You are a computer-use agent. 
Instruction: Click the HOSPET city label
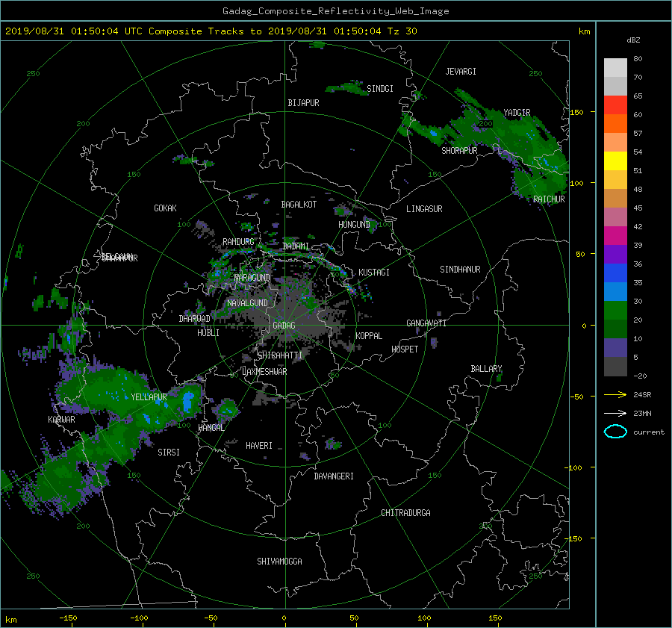pyautogui.click(x=405, y=349)
